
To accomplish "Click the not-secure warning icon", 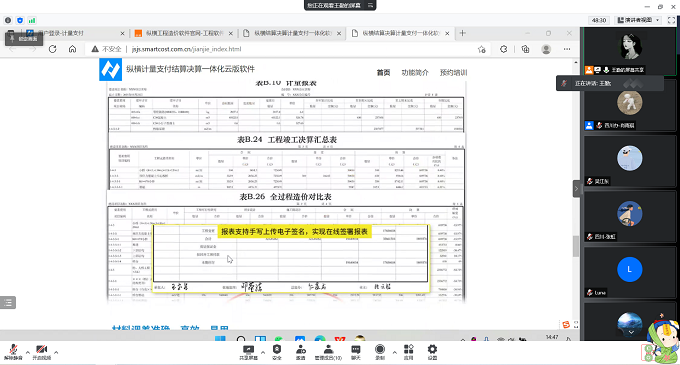I will point(95,49).
